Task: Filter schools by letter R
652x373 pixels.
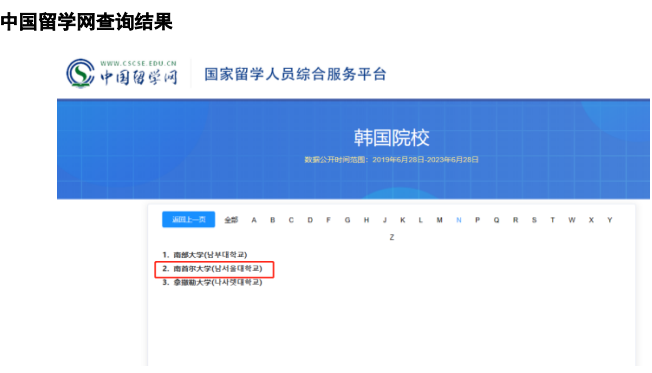Action: pyautogui.click(x=515, y=220)
